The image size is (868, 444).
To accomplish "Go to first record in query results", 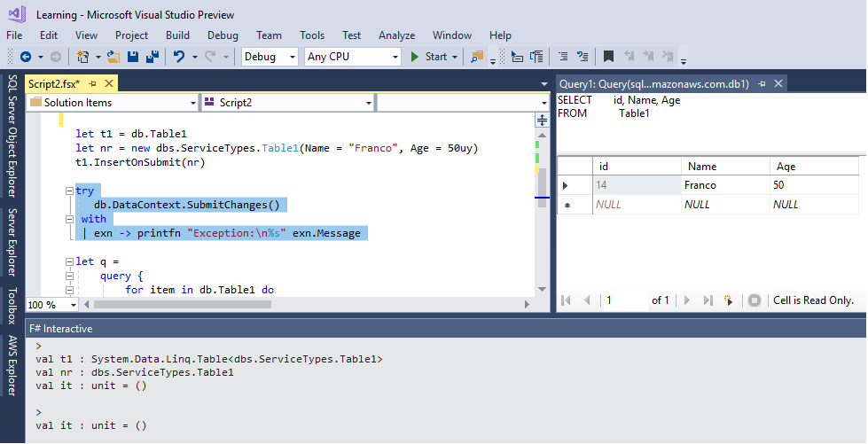I will click(566, 300).
